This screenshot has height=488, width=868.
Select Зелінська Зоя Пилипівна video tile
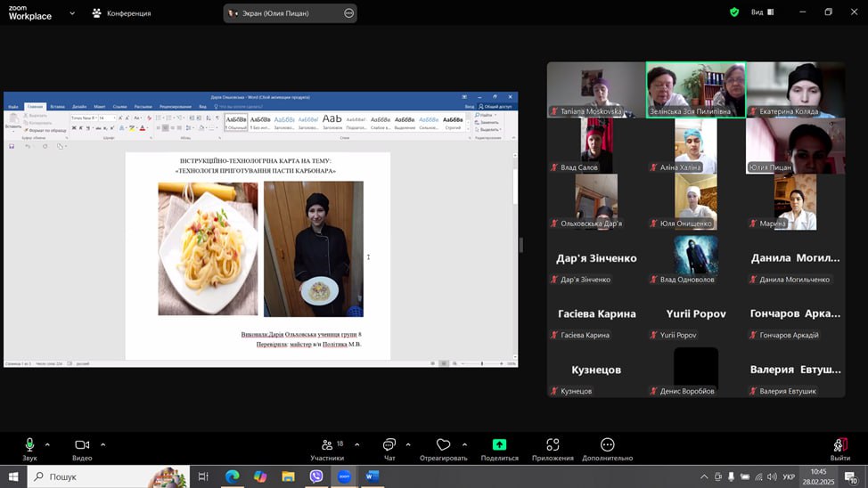coord(695,89)
